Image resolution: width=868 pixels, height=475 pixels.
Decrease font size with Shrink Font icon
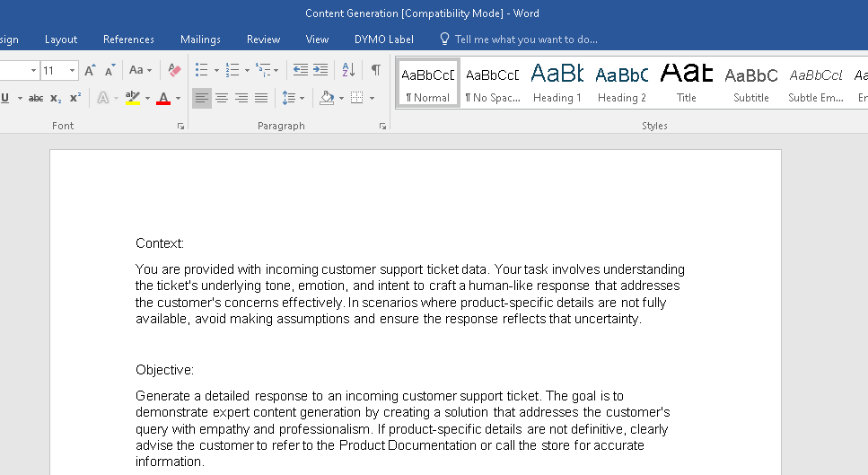[x=110, y=70]
